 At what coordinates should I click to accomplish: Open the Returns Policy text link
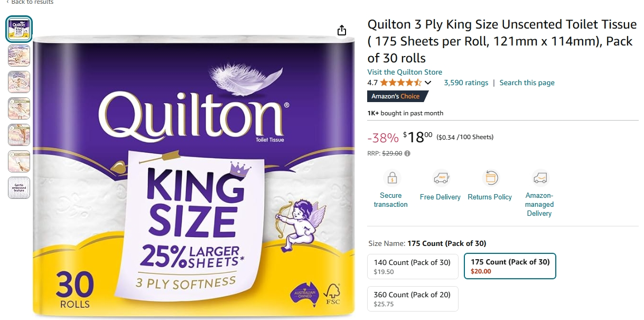click(490, 197)
